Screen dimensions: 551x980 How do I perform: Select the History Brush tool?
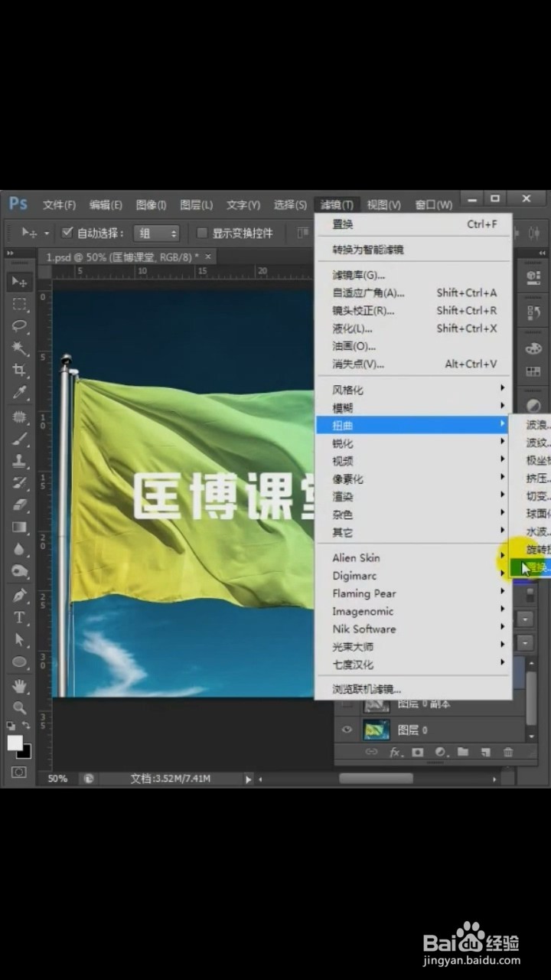coord(20,483)
